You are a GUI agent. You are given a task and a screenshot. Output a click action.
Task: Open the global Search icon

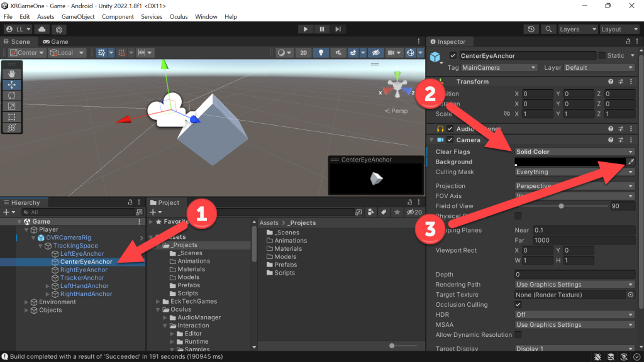[x=548, y=29]
